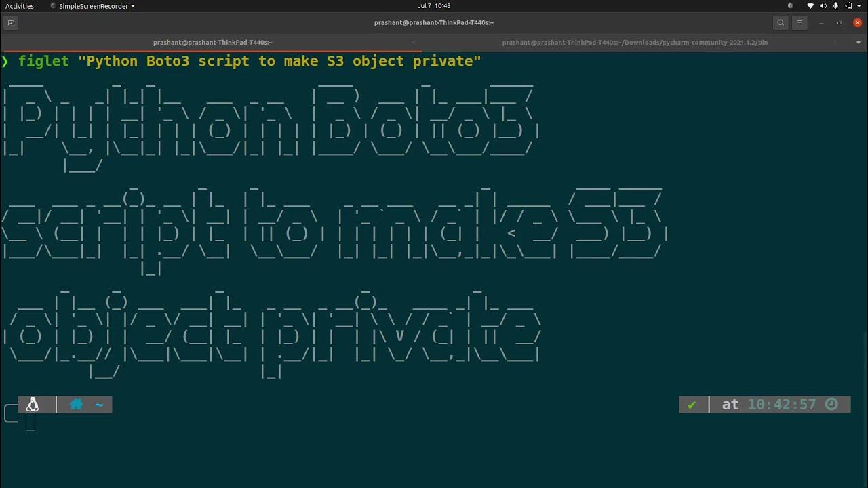868x488 pixels.
Task: Minimize the terminal window
Action: click(821, 22)
